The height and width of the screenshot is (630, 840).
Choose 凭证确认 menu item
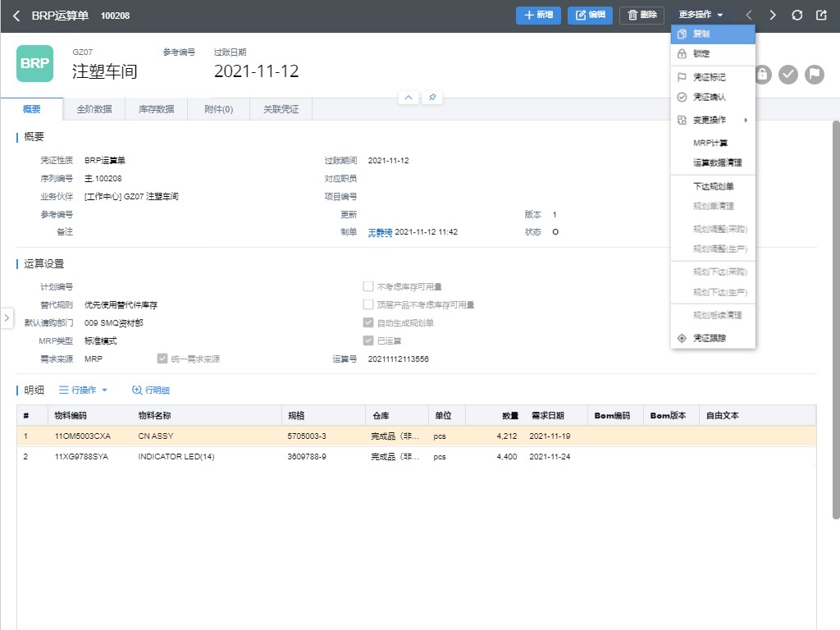pyautogui.click(x=713, y=97)
